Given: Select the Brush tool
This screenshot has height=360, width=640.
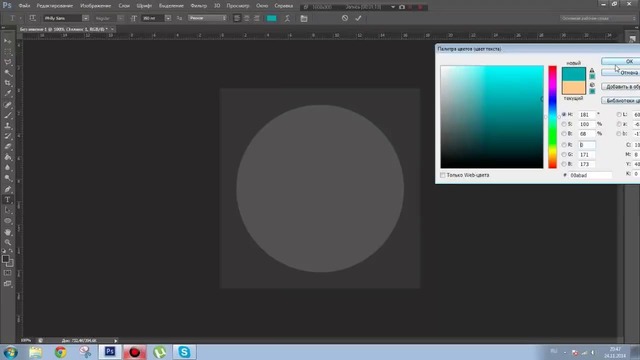Looking at the screenshot, I should (8, 116).
